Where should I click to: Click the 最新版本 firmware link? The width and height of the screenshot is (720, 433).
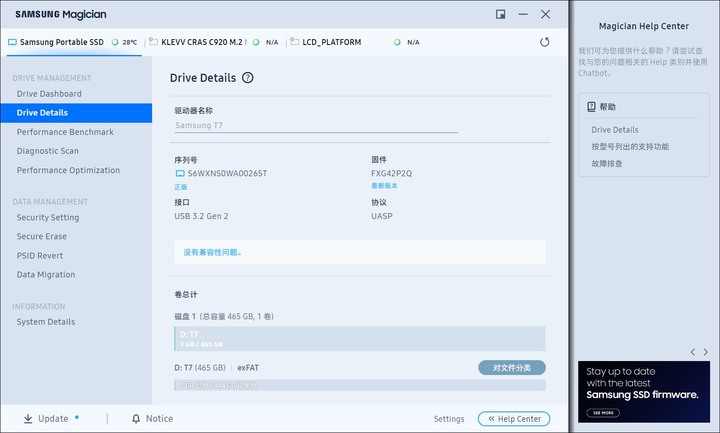click(384, 186)
